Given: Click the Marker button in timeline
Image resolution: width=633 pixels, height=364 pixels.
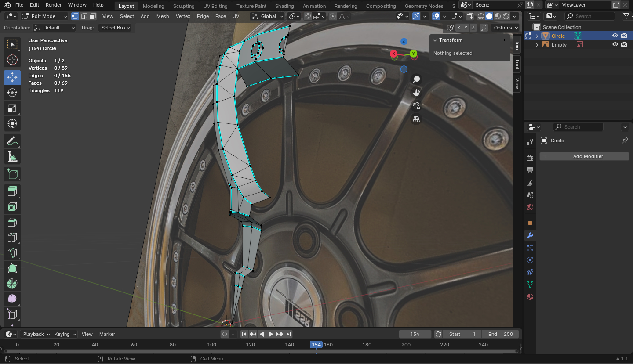Looking at the screenshot, I should [107, 334].
